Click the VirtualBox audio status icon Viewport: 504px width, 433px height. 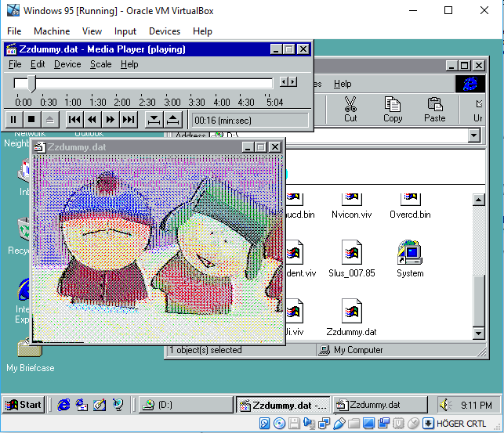click(309, 424)
